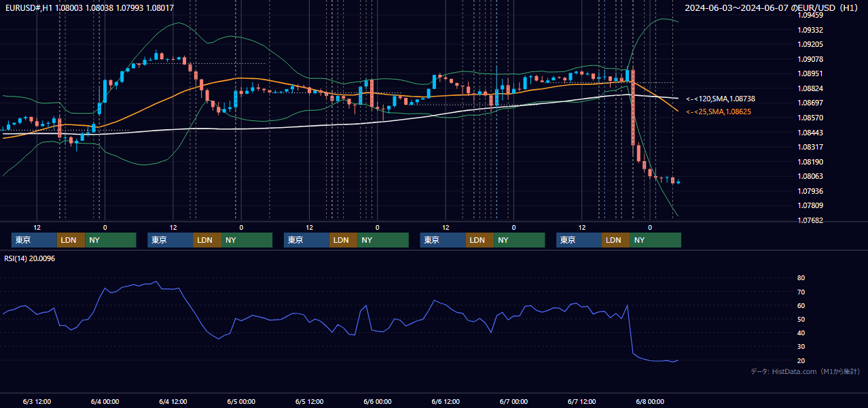Click the 6/8 00:00 time axis label

point(650,401)
